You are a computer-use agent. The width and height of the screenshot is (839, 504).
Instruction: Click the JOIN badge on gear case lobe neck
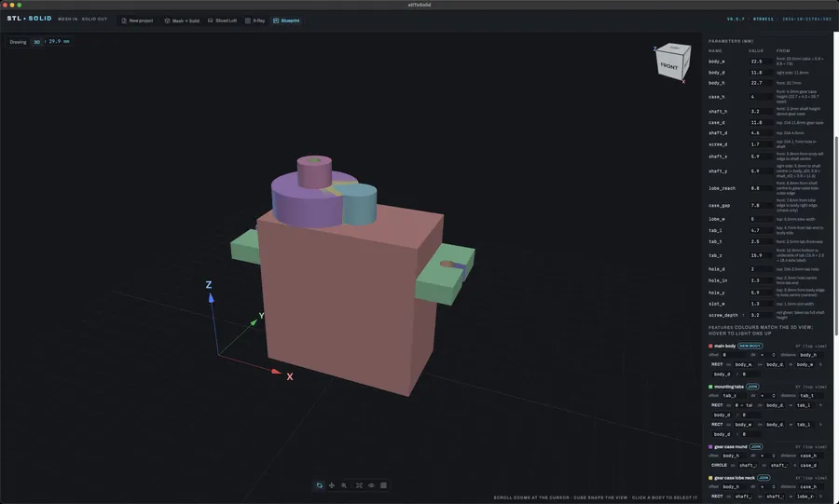[763, 478]
